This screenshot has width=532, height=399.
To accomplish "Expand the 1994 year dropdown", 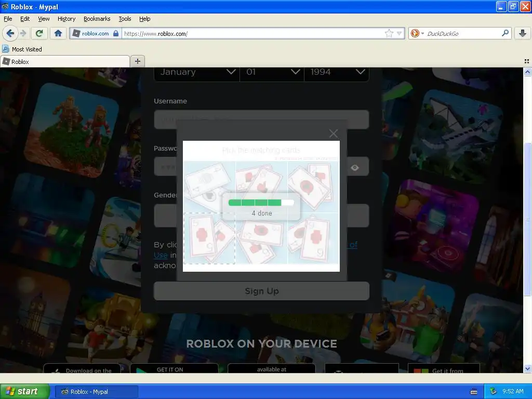I will 337,74.
